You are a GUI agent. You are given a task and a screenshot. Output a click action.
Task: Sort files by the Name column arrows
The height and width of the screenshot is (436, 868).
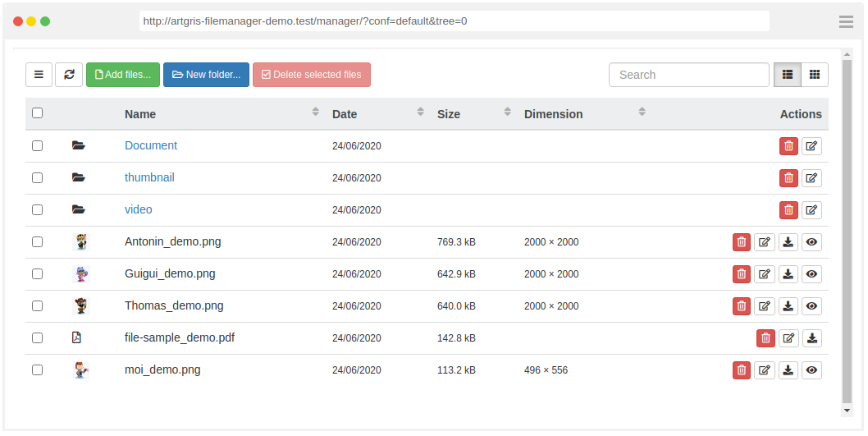click(316, 112)
